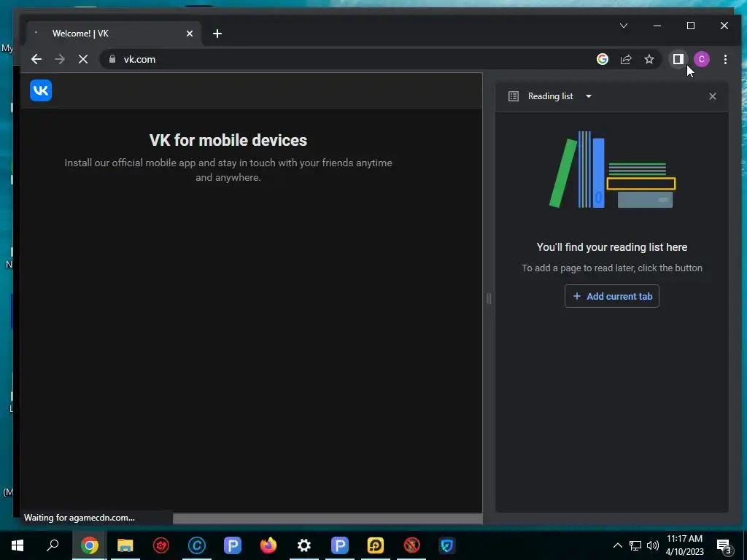Click the second blue P app taskbar icon
This screenshot has height=560, width=747.
tap(340, 545)
